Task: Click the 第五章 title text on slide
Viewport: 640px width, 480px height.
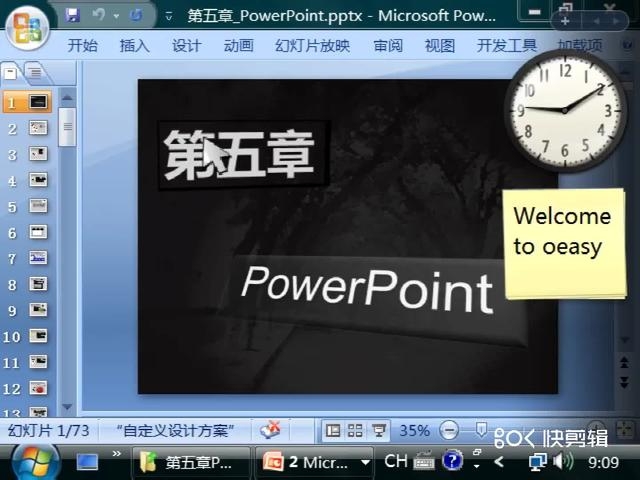Action: pyautogui.click(x=239, y=156)
